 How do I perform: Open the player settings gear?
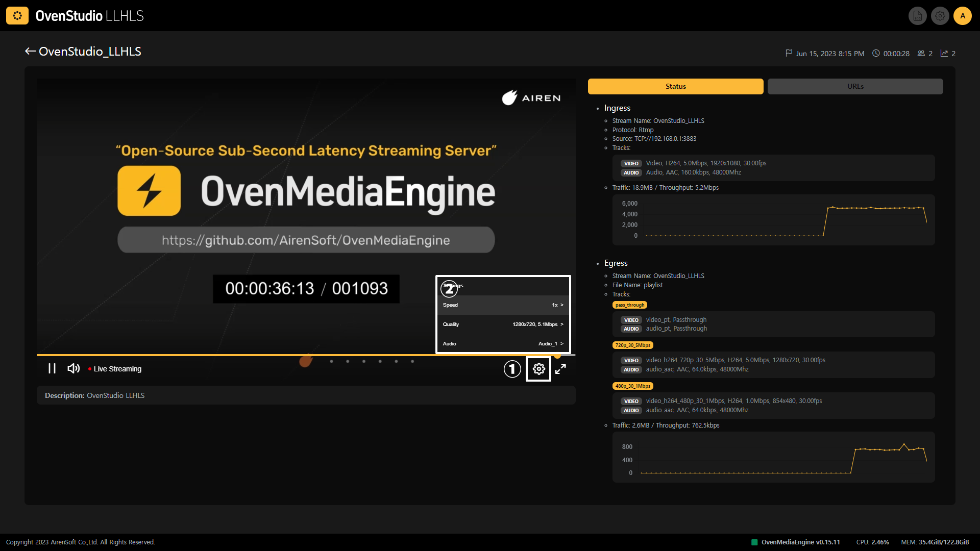tap(539, 368)
